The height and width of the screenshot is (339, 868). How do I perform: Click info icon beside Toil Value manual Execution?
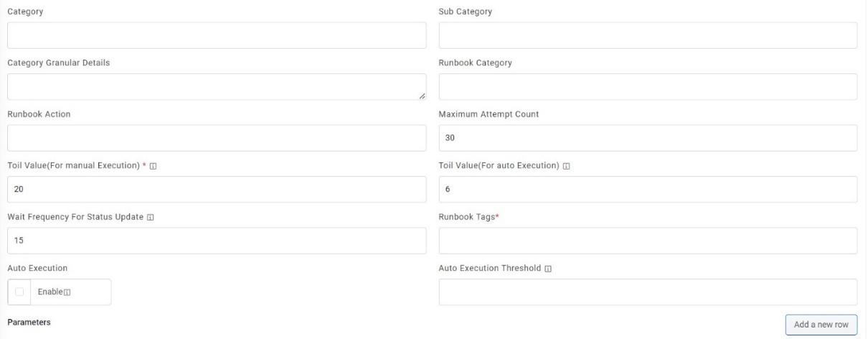point(153,166)
